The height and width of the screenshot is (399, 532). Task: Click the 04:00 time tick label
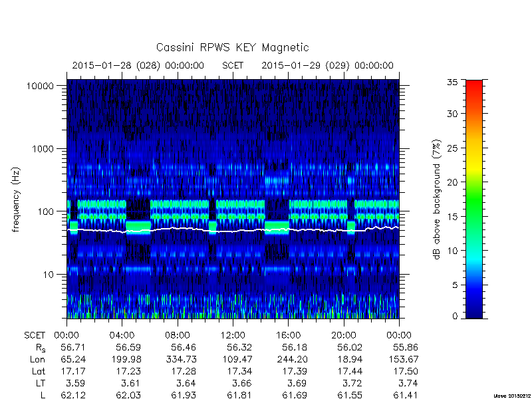(x=122, y=336)
